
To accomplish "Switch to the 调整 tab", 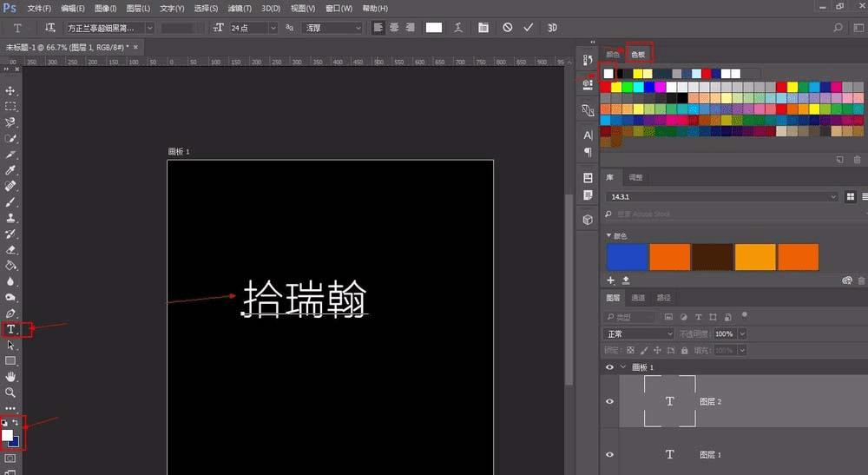I will tap(635, 177).
